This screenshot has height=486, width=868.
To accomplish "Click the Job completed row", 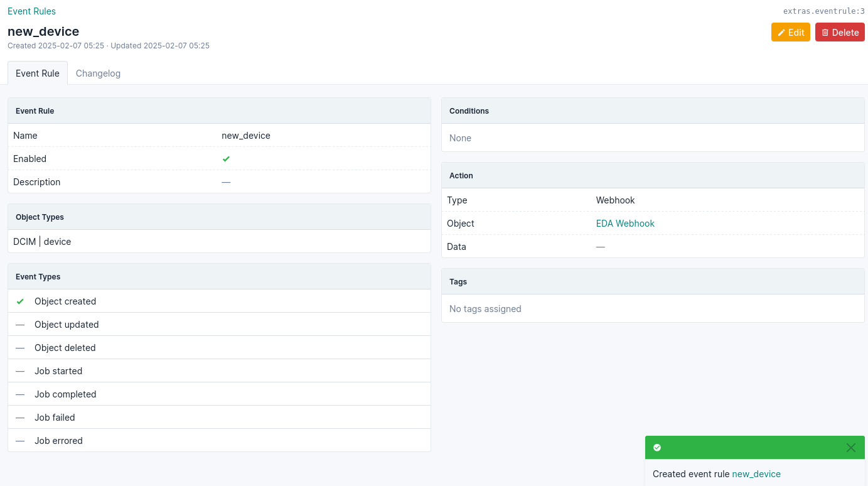I will pyautogui.click(x=219, y=394).
